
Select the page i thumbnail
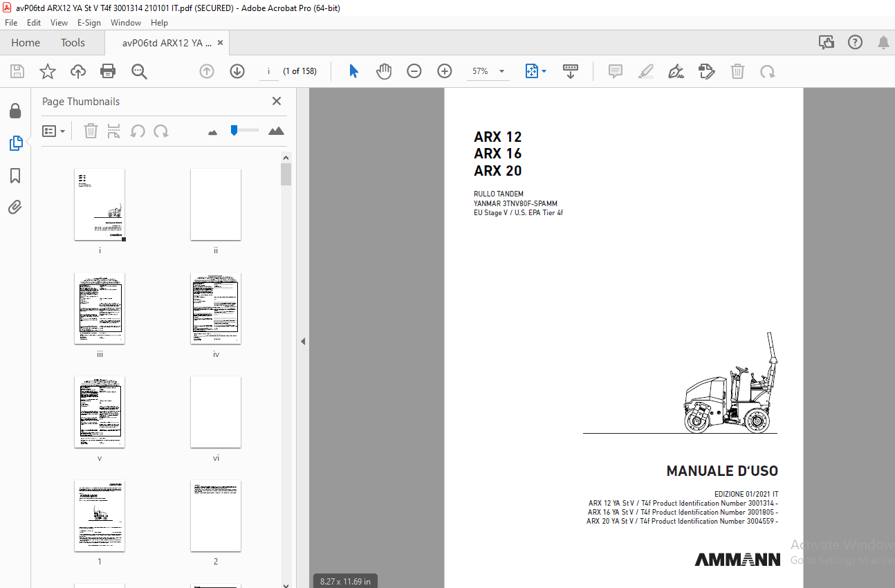pyautogui.click(x=100, y=205)
